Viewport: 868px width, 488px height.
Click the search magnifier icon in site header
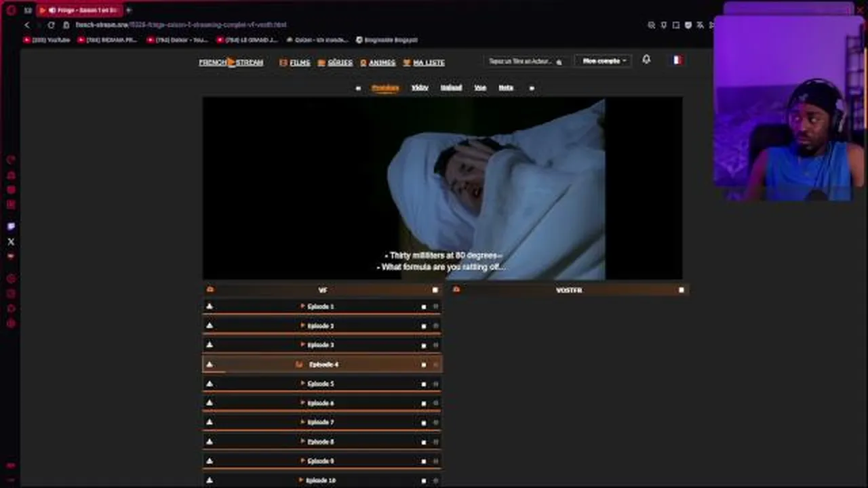(x=559, y=62)
